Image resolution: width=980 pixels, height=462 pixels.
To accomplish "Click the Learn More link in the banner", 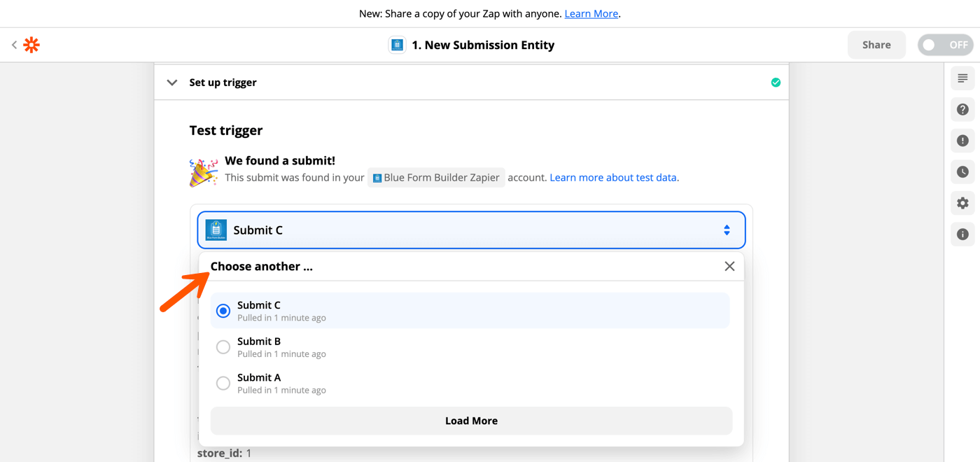I will coord(591,13).
